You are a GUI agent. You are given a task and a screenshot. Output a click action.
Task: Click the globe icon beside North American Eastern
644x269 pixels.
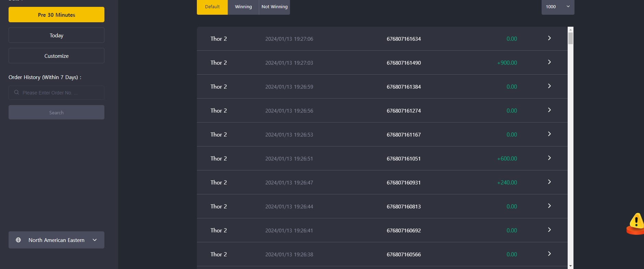coord(18,240)
